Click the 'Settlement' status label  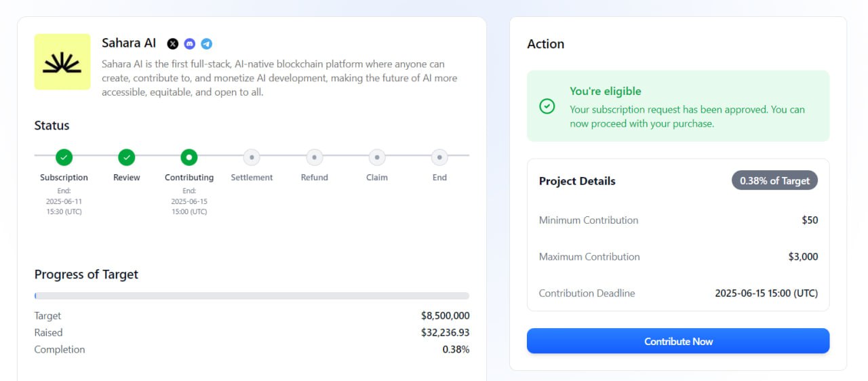(252, 178)
